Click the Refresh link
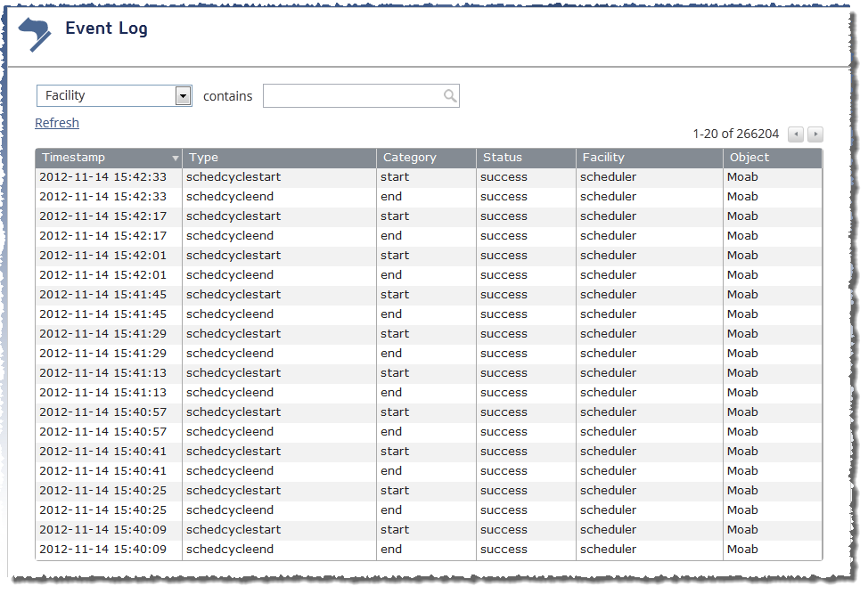Image resolution: width=868 pixels, height=595 pixels. (x=57, y=123)
